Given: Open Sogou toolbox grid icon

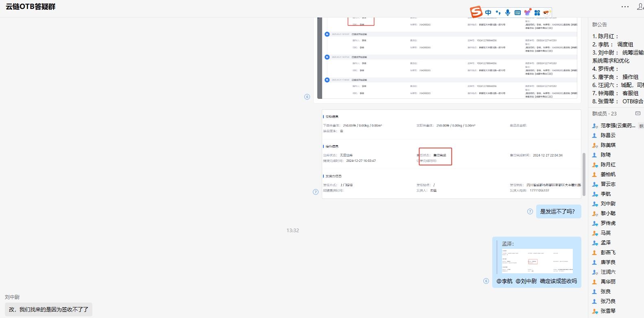Looking at the screenshot, I should (537, 13).
